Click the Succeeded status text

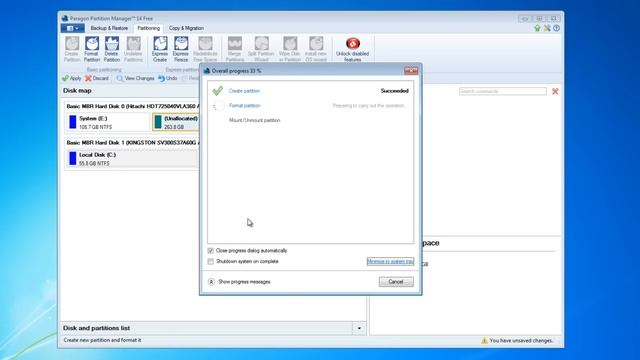tap(394, 91)
